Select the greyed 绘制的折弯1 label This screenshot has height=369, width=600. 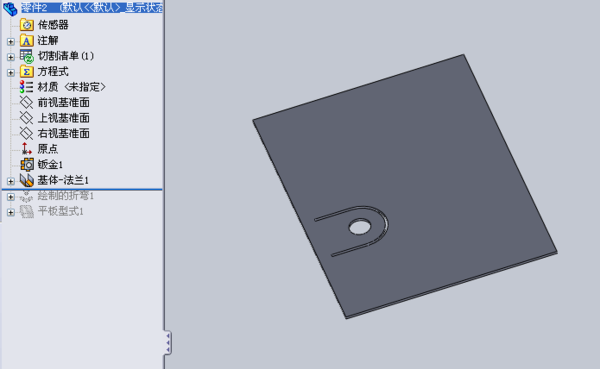(65, 196)
